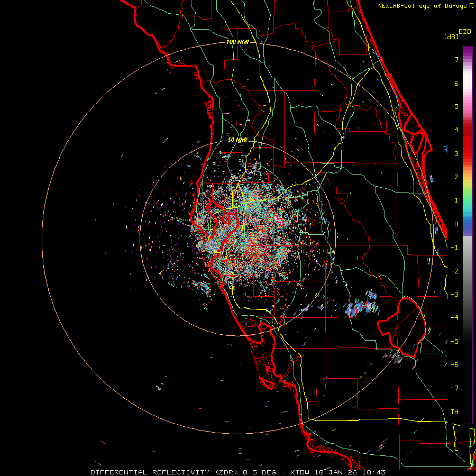Select the -3 legend tick value
Screen dimensions: 476x476
coord(454,295)
